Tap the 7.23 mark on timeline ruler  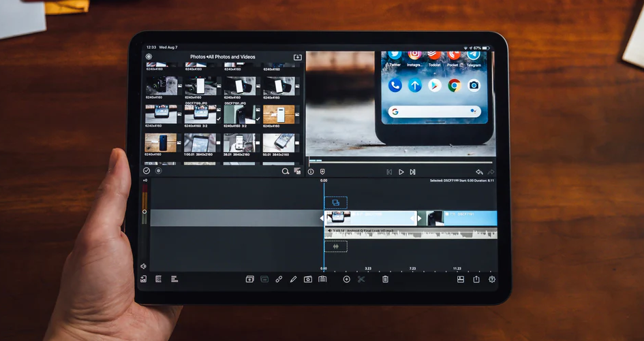point(412,268)
